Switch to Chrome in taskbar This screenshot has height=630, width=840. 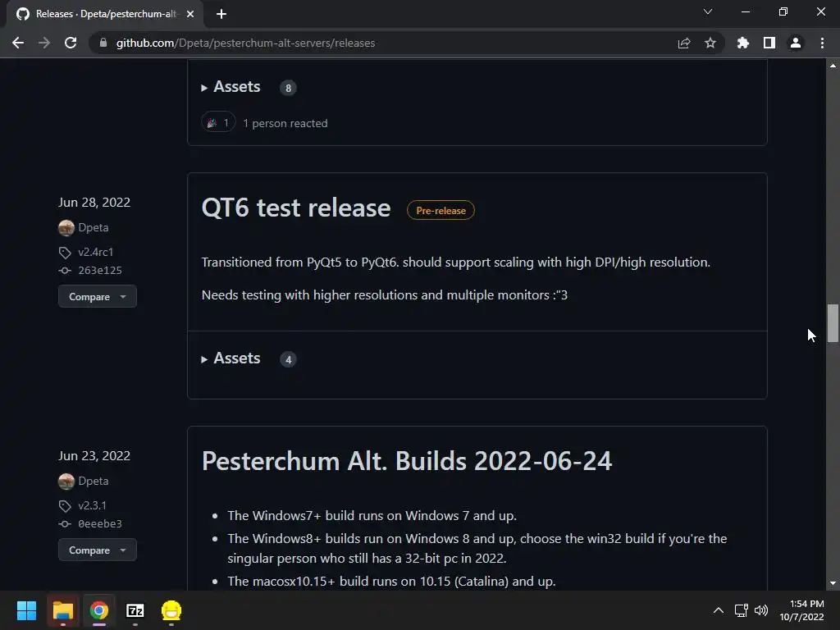coord(99,610)
